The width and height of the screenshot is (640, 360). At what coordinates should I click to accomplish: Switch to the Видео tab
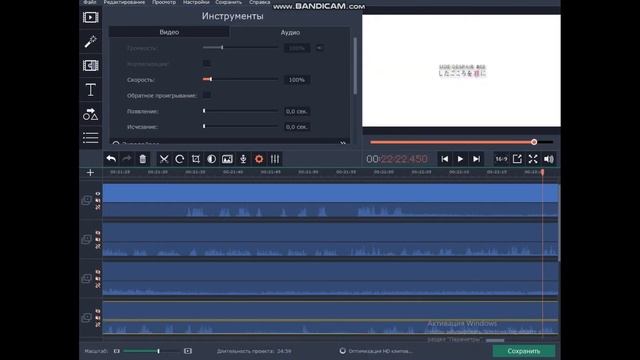(x=169, y=32)
